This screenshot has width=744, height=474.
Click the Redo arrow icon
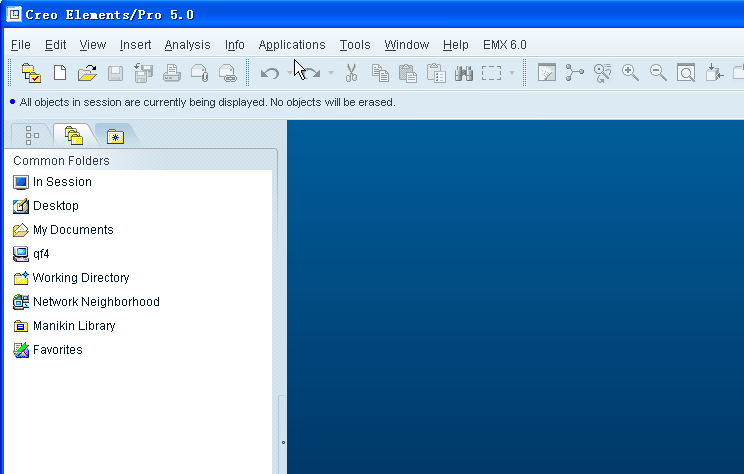click(x=311, y=73)
